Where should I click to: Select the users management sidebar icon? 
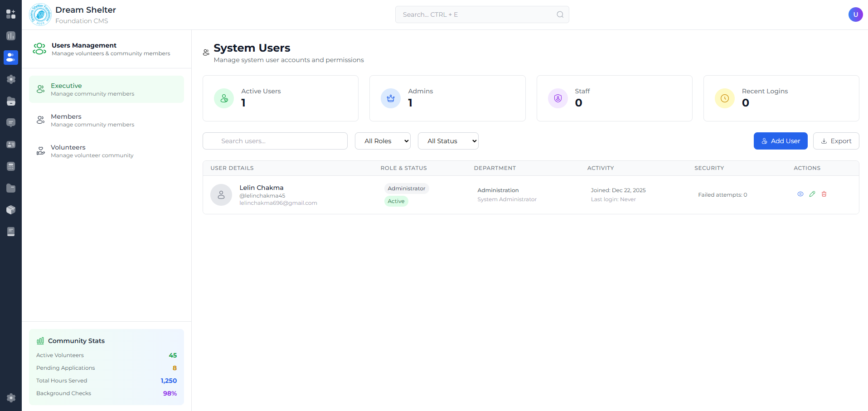pyautogui.click(x=11, y=58)
